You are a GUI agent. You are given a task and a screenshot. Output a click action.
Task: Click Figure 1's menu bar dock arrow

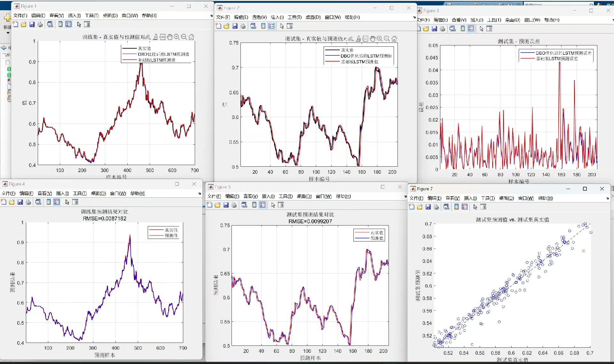point(211,16)
